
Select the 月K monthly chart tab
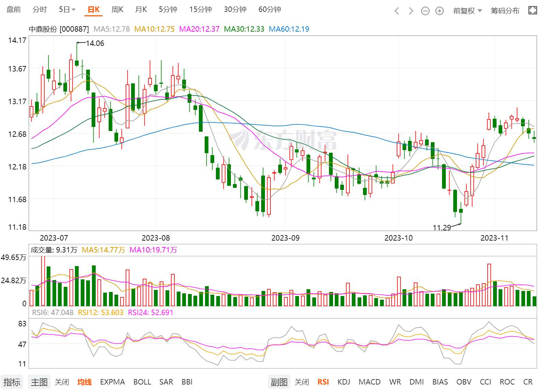click(x=141, y=10)
